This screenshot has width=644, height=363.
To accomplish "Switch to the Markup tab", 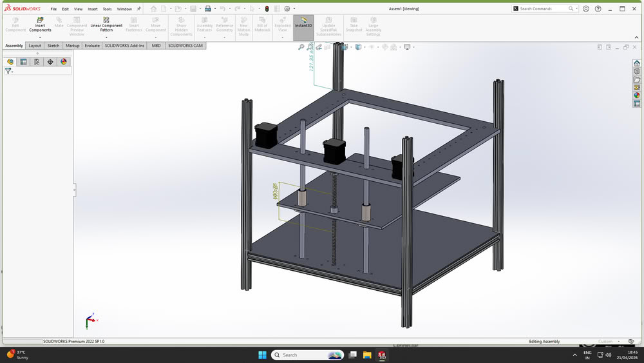I will click(x=72, y=46).
